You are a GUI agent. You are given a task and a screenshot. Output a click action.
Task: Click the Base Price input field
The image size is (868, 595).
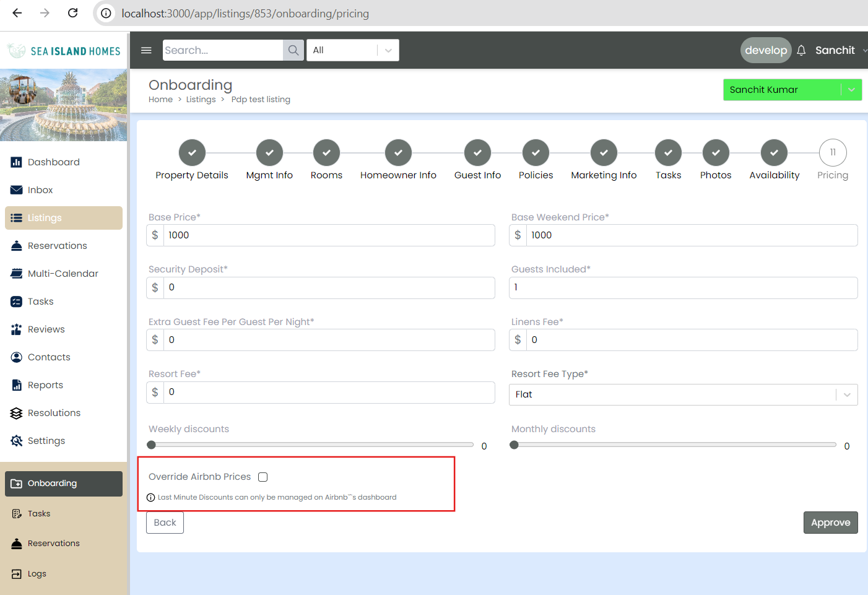pyautogui.click(x=329, y=235)
